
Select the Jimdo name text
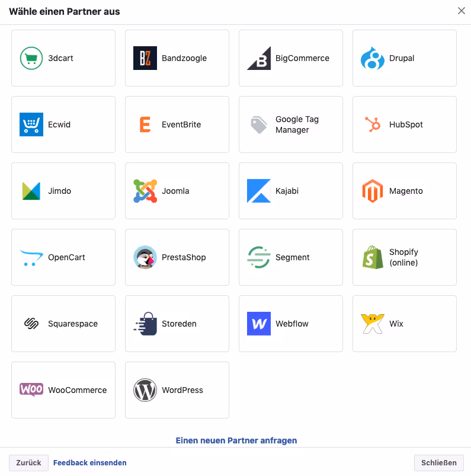point(59,191)
